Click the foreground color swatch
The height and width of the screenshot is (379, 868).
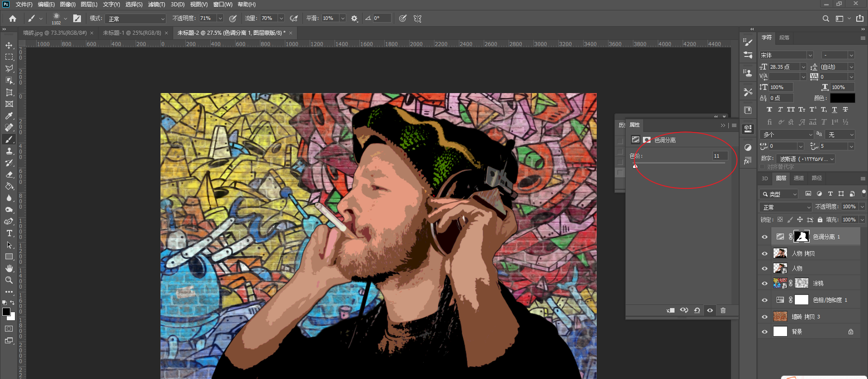[x=6, y=312]
